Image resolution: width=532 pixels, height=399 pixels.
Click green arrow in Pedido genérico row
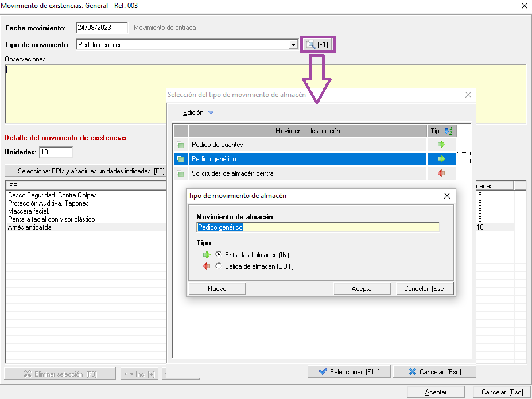[441, 159]
